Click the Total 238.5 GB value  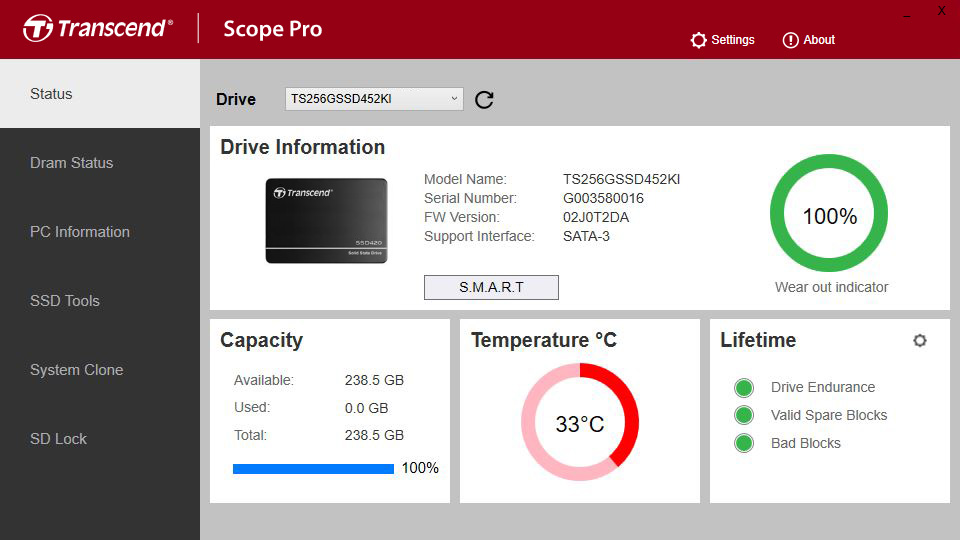pos(374,435)
